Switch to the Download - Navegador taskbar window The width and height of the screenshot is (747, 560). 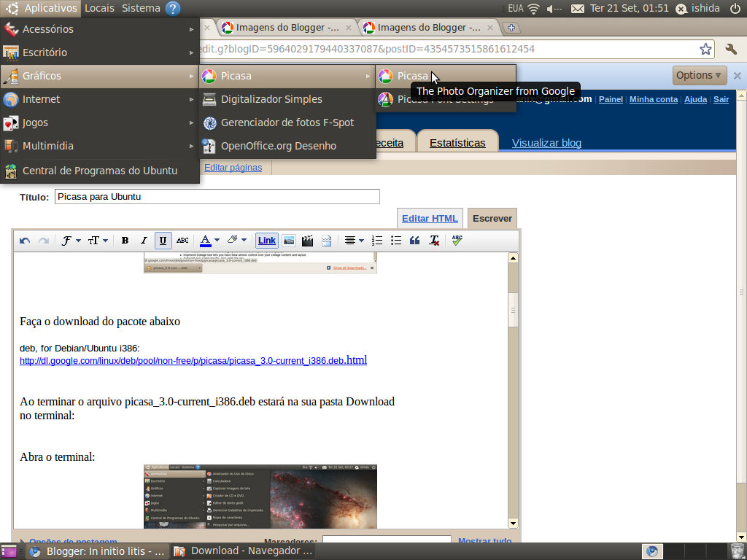point(242,551)
